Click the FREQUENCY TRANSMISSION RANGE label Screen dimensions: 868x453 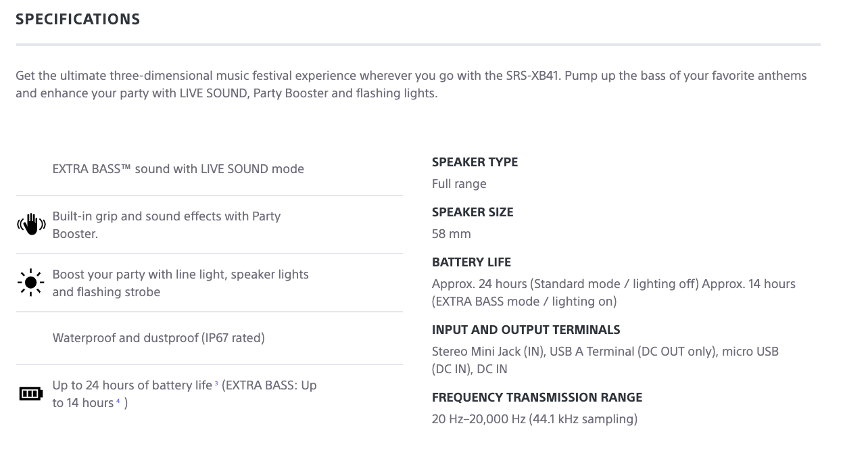(x=537, y=398)
